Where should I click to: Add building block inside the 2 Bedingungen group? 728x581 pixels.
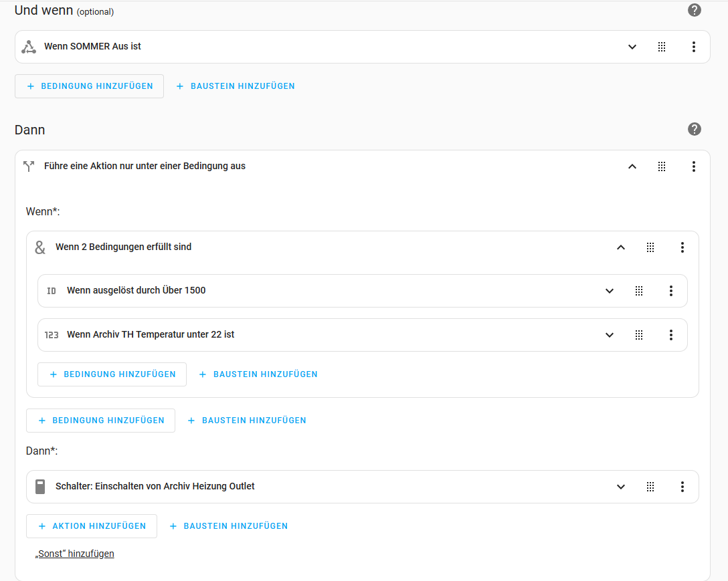pos(258,374)
